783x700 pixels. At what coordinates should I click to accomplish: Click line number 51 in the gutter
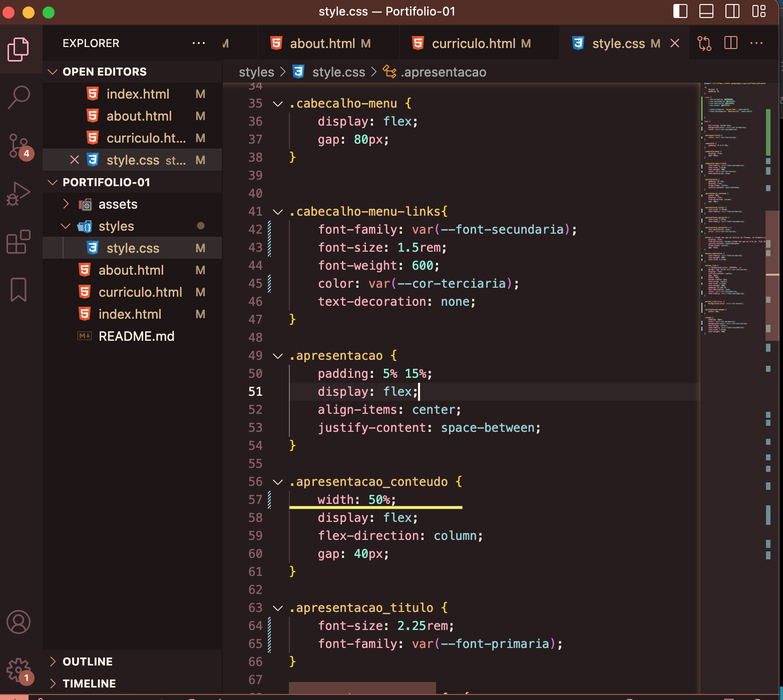[x=255, y=392]
